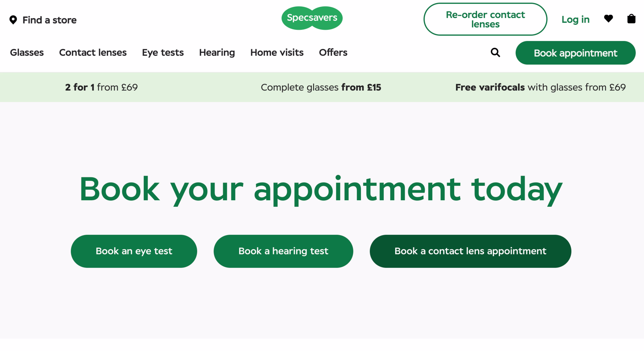The image size is (644, 351).
Task: Click the Log in link
Action: pos(575,19)
